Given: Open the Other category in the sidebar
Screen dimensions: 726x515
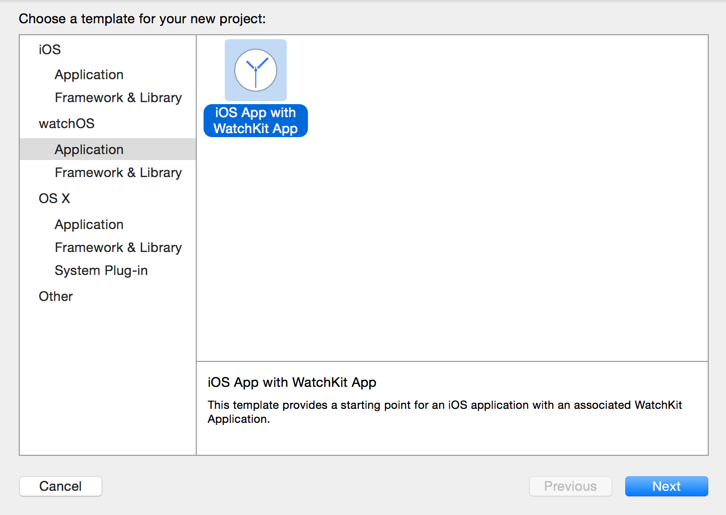Looking at the screenshot, I should pos(56,297).
